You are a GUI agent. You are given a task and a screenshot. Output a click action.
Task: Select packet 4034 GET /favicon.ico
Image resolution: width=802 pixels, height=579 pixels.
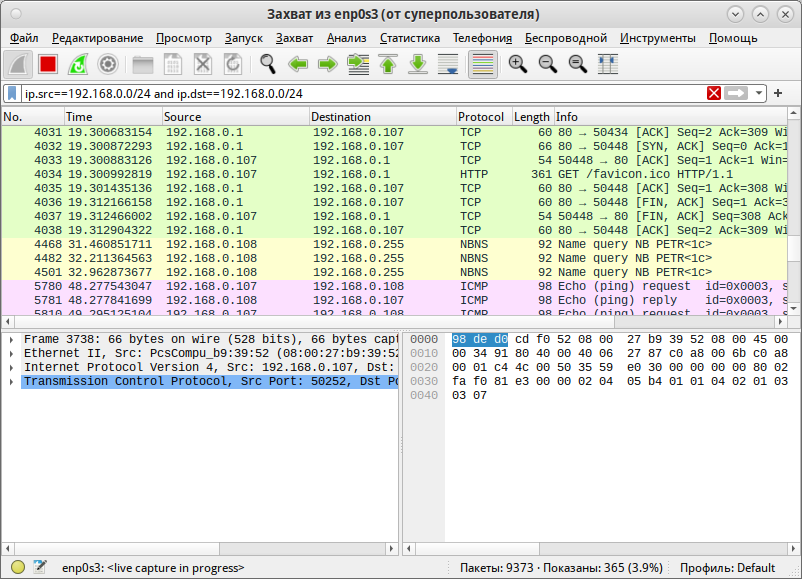(x=394, y=174)
